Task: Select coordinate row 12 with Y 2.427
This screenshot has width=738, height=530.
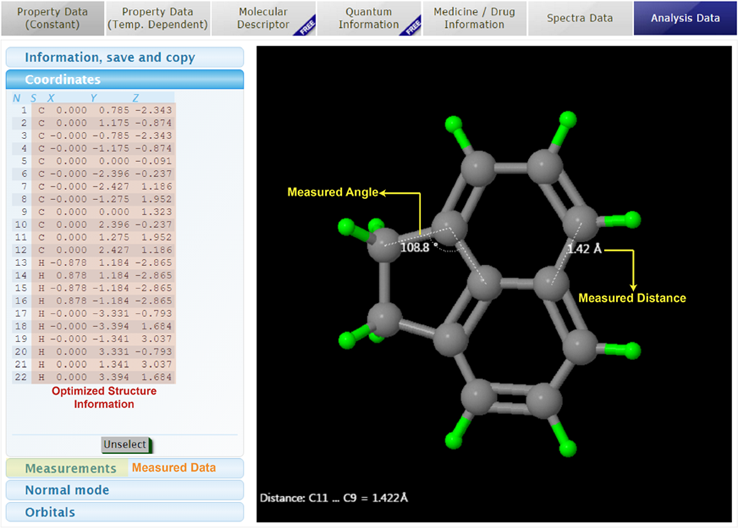Action: 94,250
